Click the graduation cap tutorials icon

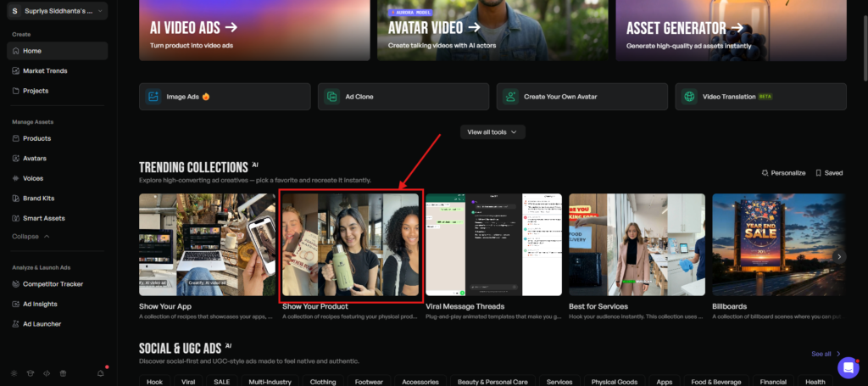(30, 372)
